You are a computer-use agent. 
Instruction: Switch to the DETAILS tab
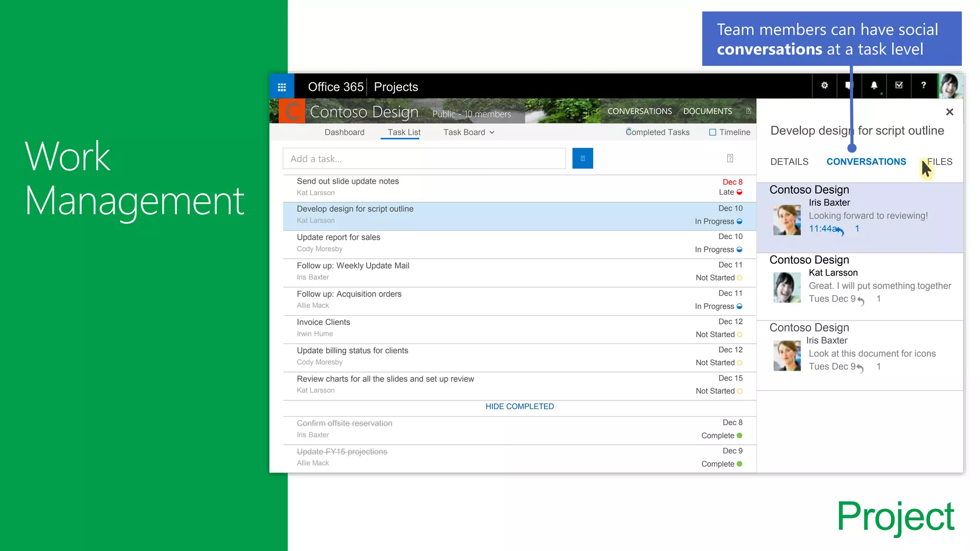point(789,162)
